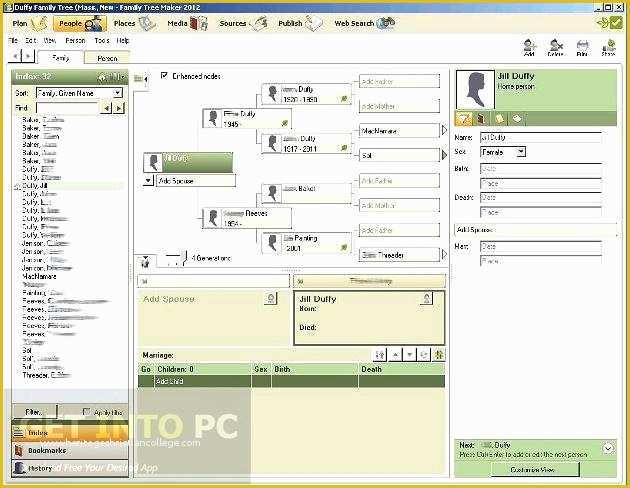Click the Death date field
This screenshot has height=488, width=630.
[541, 197]
